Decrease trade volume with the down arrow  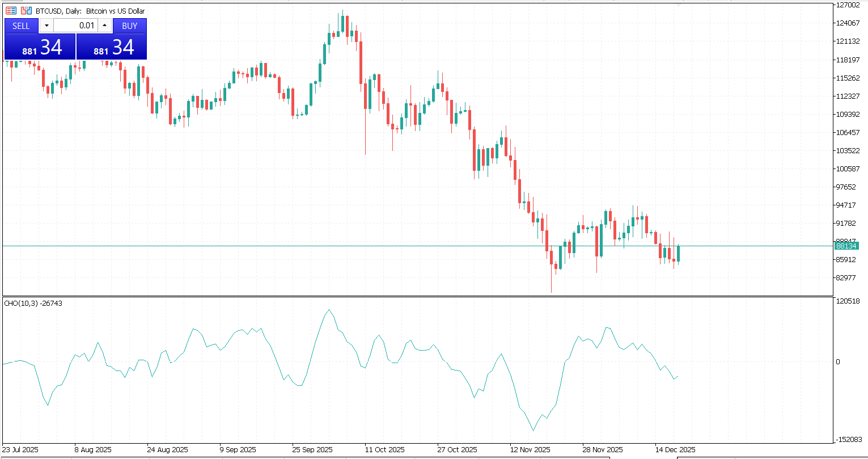(46, 26)
